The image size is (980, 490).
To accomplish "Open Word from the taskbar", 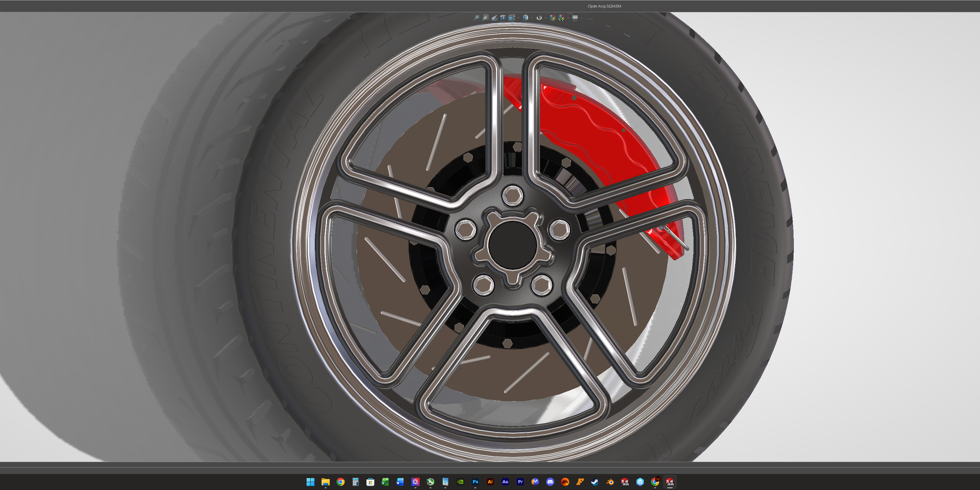I will pyautogui.click(x=400, y=482).
